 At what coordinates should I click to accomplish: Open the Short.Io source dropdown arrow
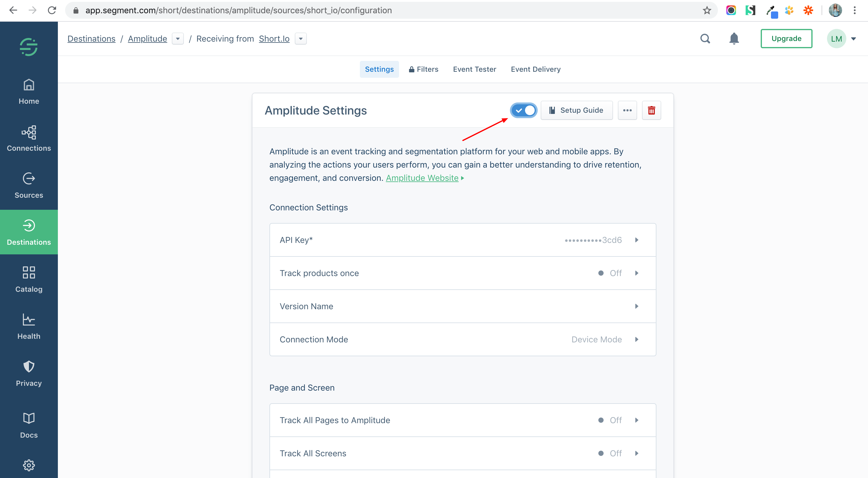pos(300,39)
